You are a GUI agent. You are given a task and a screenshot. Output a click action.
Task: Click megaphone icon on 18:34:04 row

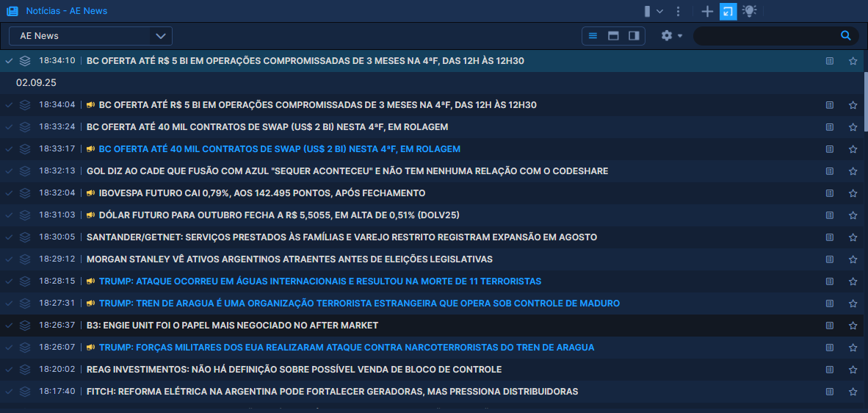pyautogui.click(x=91, y=104)
